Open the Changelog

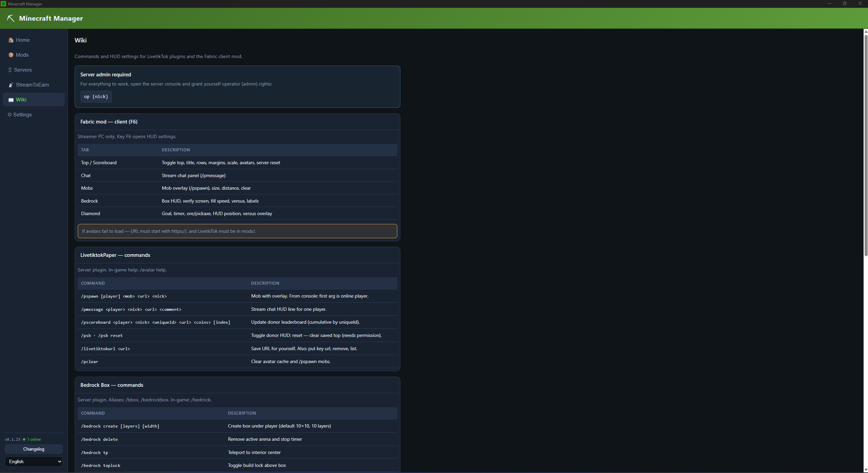(x=34, y=449)
